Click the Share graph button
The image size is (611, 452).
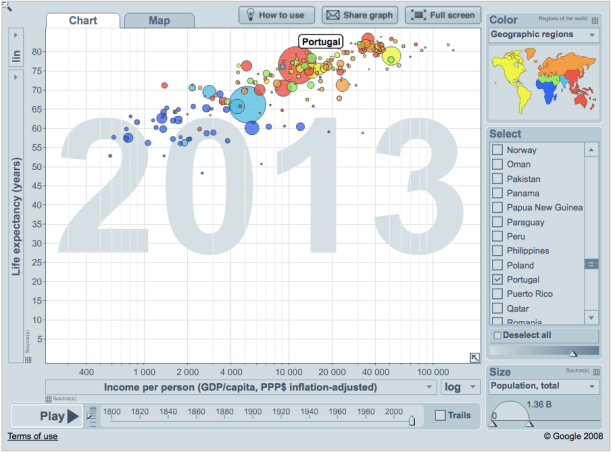click(x=360, y=15)
